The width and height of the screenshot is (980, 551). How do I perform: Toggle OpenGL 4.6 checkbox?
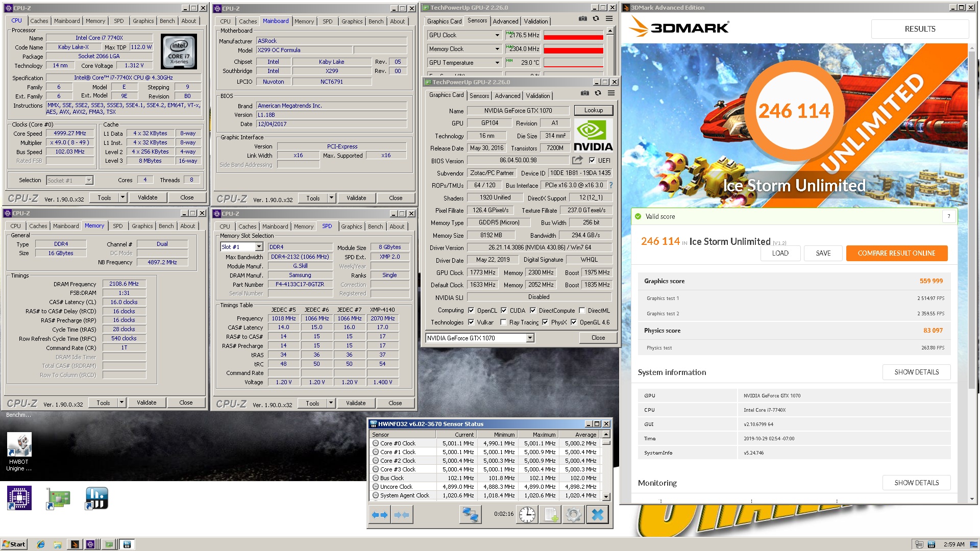(574, 322)
